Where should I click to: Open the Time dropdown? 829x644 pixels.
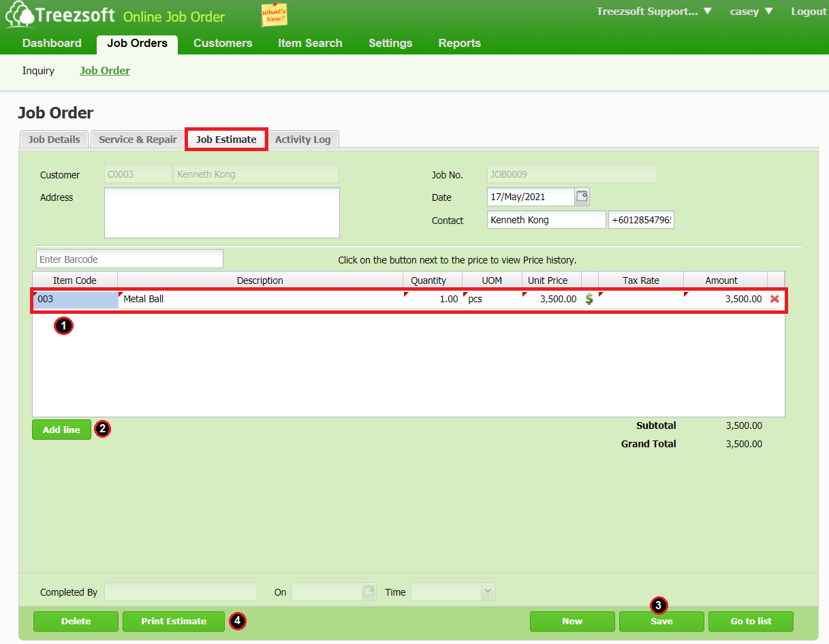coord(487,592)
